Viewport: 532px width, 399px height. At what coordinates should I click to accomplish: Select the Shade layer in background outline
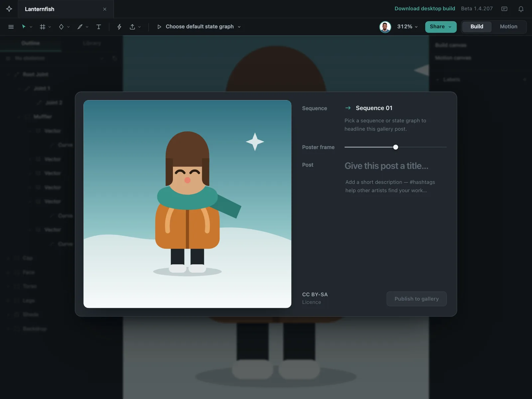31,315
